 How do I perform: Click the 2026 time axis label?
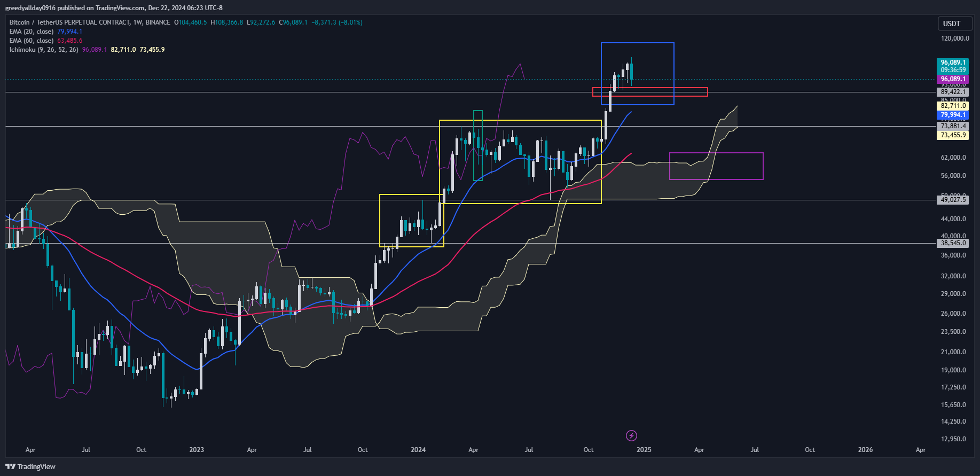[865, 450]
